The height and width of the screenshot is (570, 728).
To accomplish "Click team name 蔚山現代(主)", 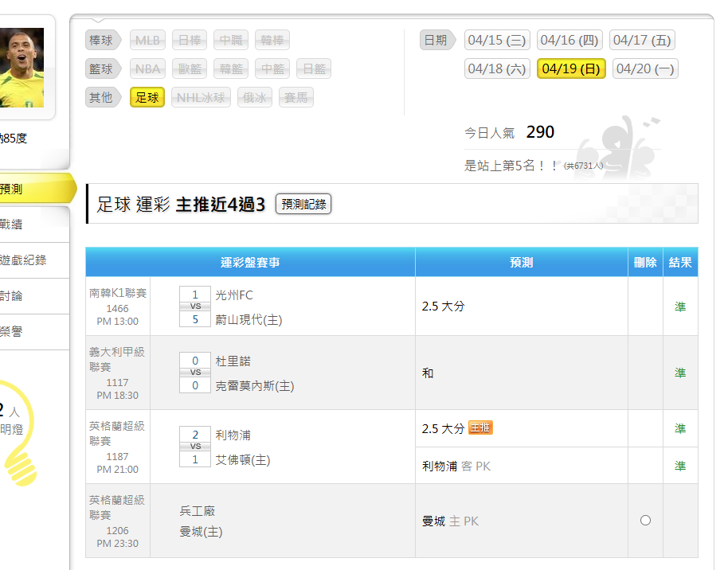I will [x=249, y=320].
